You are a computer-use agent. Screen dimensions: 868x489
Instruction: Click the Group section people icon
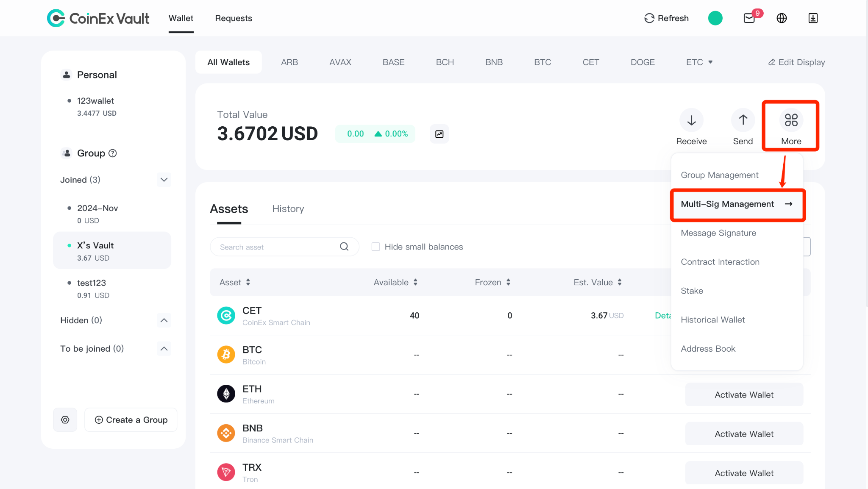tap(67, 153)
